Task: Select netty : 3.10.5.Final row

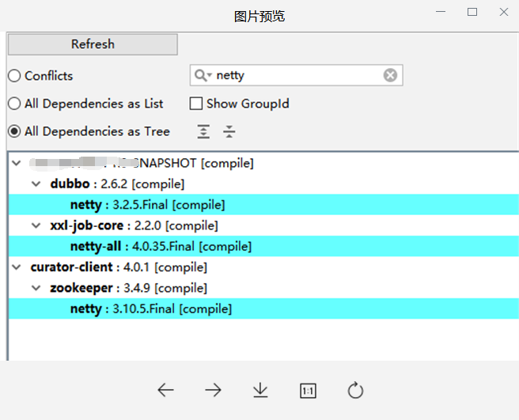Action: point(263,308)
